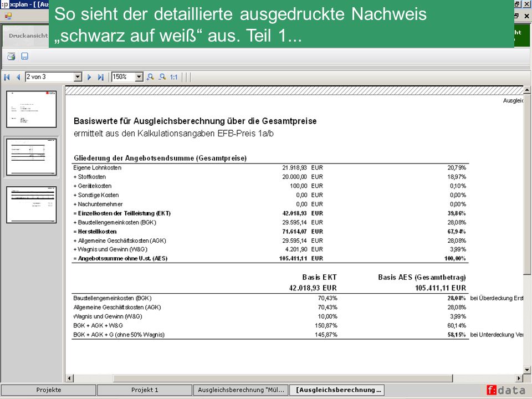Click the small icon under title bar

(x=8, y=16)
